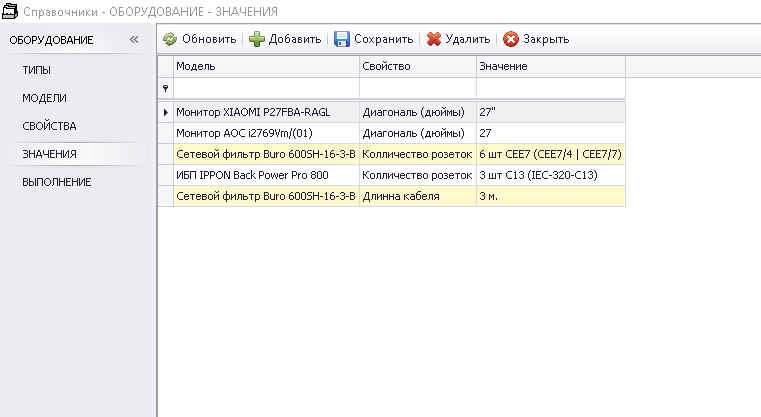Open the СВОЙСТВА section
This screenshot has width=761, height=417.
(49, 126)
